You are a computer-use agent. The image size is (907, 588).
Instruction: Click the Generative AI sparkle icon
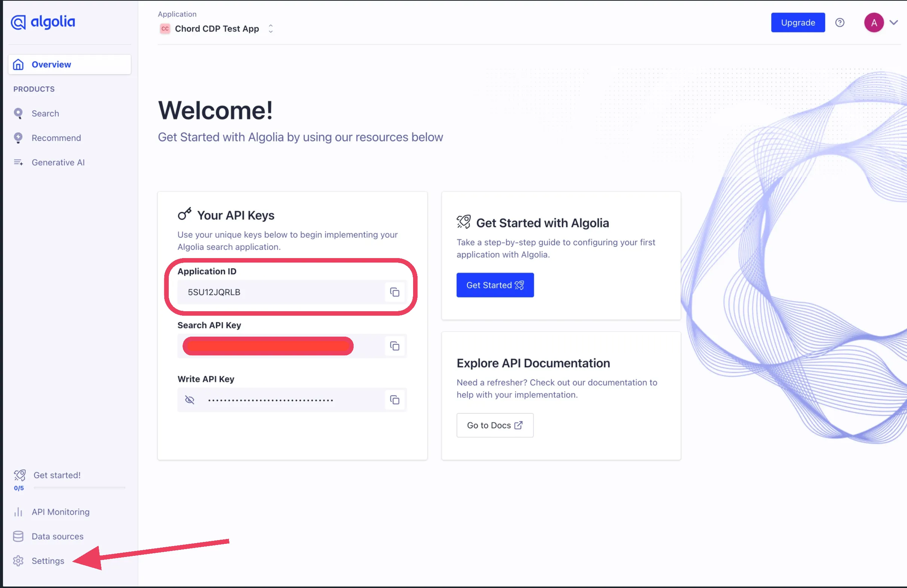coord(18,162)
